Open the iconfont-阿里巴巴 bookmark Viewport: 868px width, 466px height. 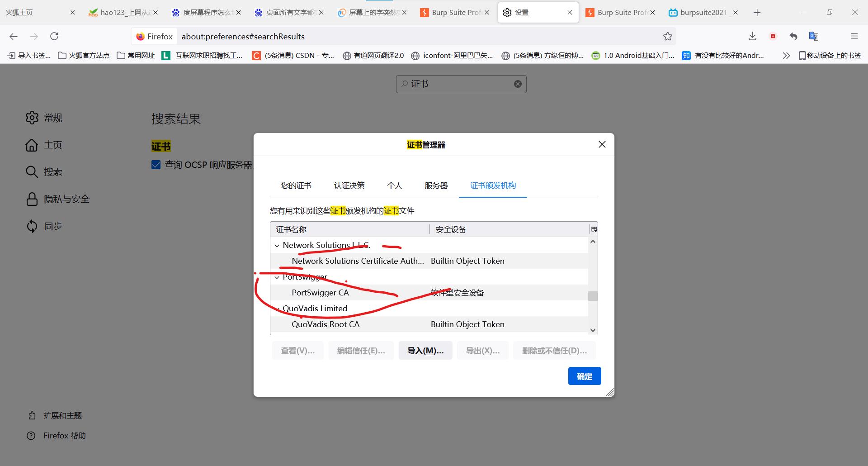[x=452, y=55]
